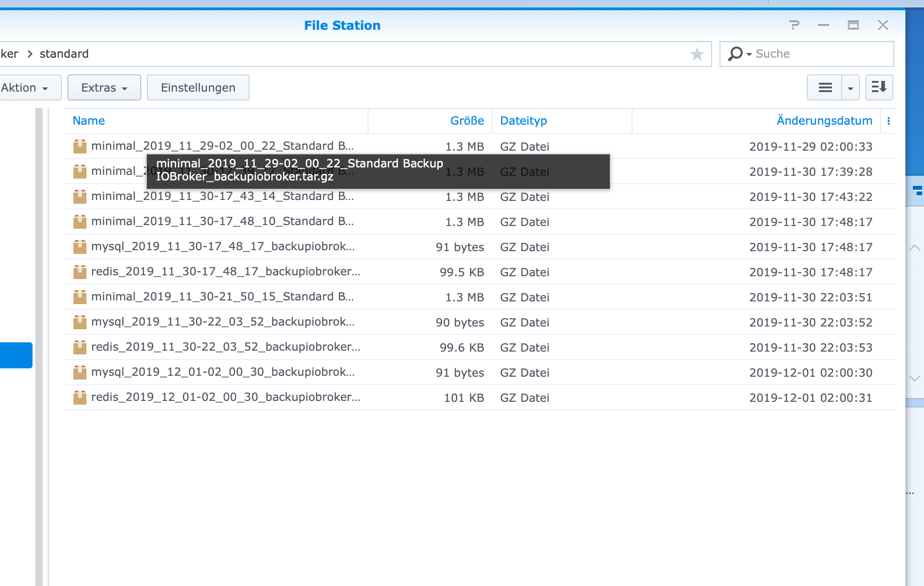This screenshot has width=924, height=586.
Task: Click the standard breadcrumb folder
Action: (x=64, y=54)
